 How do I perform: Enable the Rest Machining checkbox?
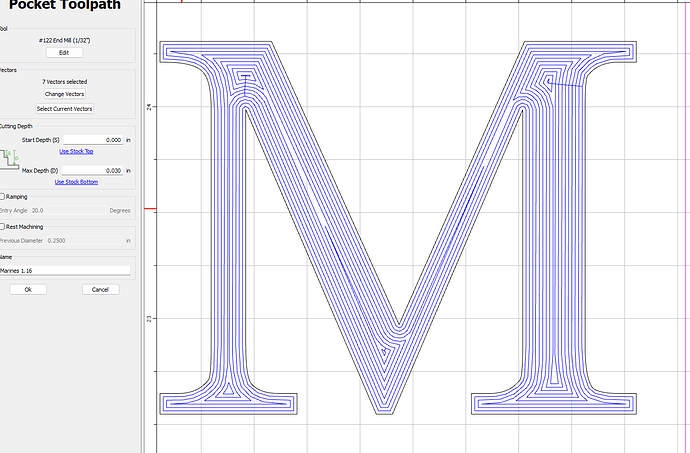pyautogui.click(x=2, y=226)
